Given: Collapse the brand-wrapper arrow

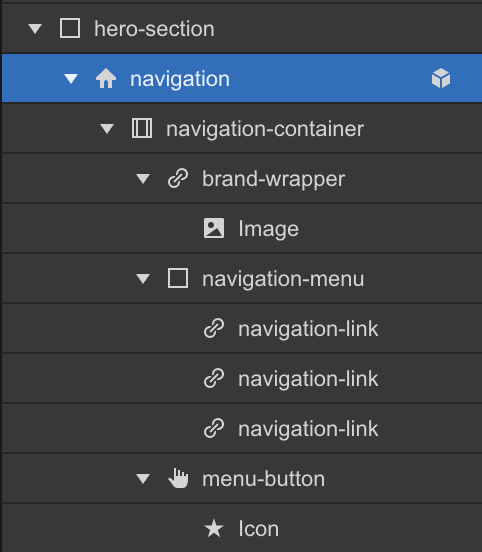Looking at the screenshot, I should [143, 178].
